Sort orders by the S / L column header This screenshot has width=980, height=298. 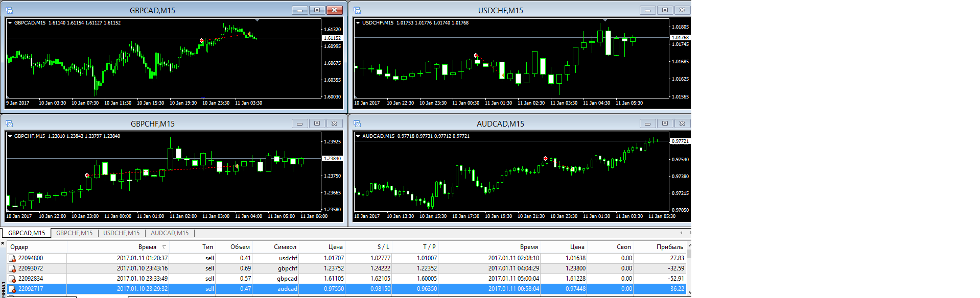(369, 247)
